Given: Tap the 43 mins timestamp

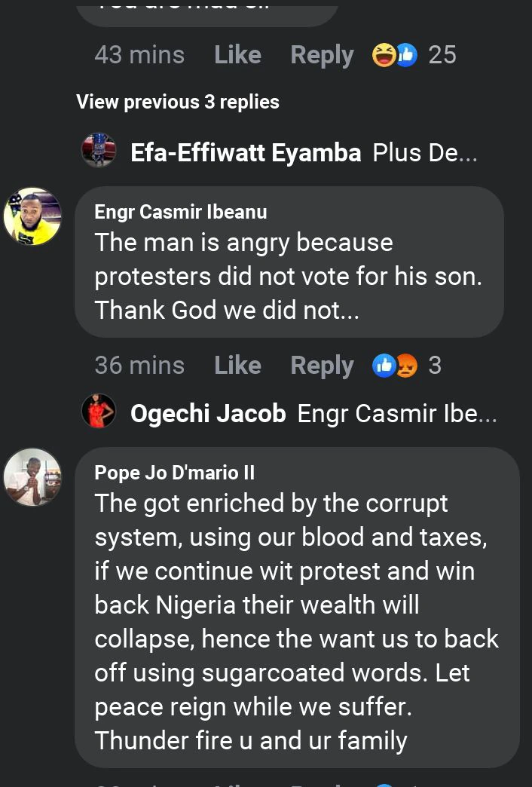Looking at the screenshot, I should [x=139, y=55].
